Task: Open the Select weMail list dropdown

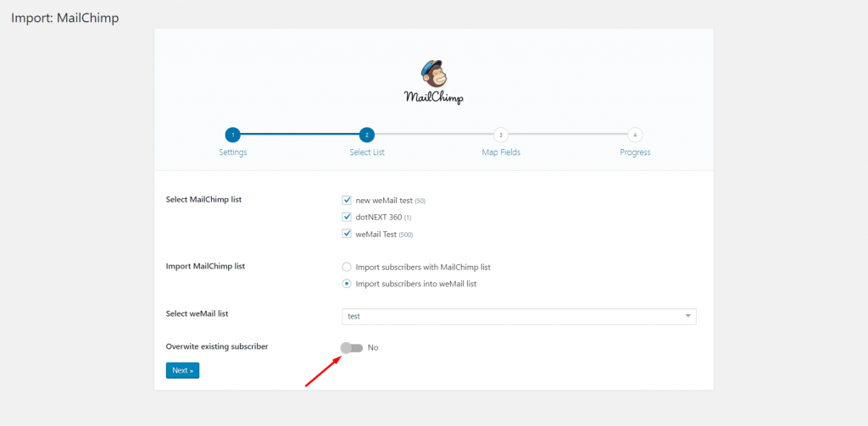Action: 520,317
